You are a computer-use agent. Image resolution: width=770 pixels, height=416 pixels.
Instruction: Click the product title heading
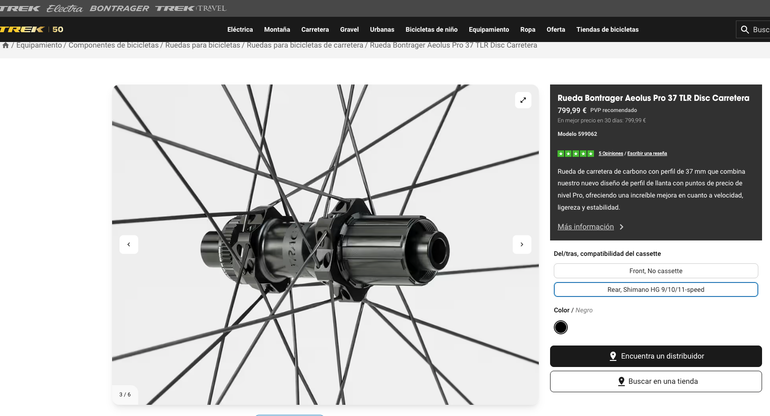(653, 98)
